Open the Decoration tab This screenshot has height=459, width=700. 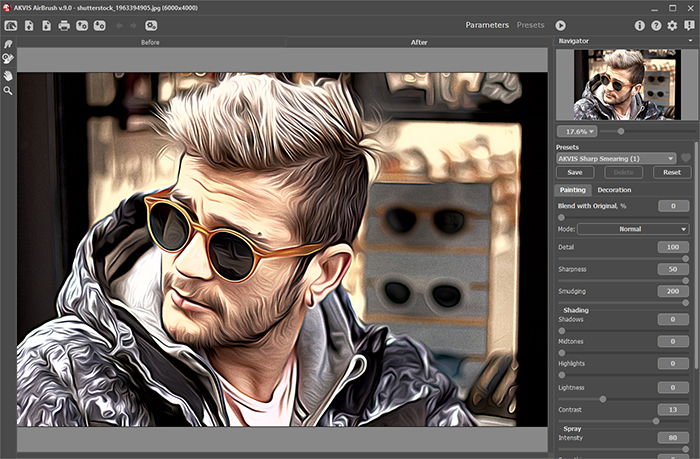coord(614,189)
